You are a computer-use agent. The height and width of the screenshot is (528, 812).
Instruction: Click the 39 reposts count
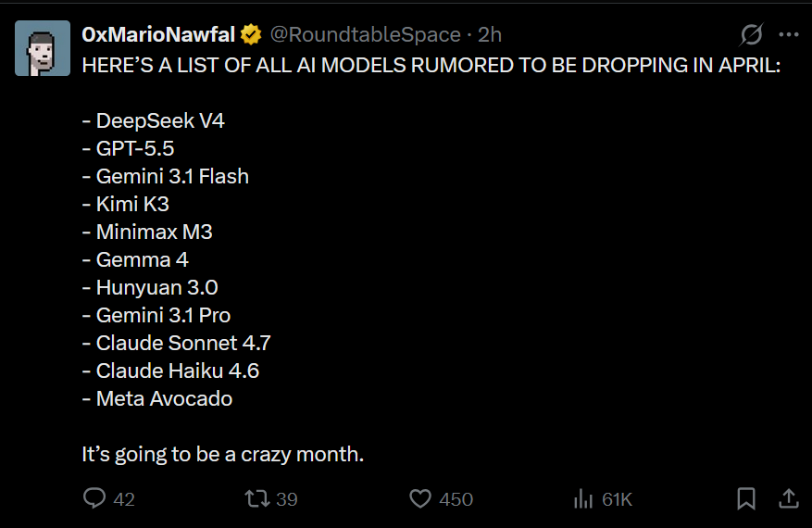(287, 499)
